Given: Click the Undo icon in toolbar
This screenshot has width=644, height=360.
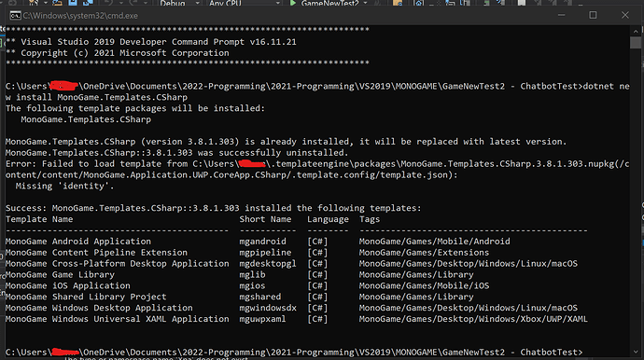Looking at the screenshot, I should (109, 3).
